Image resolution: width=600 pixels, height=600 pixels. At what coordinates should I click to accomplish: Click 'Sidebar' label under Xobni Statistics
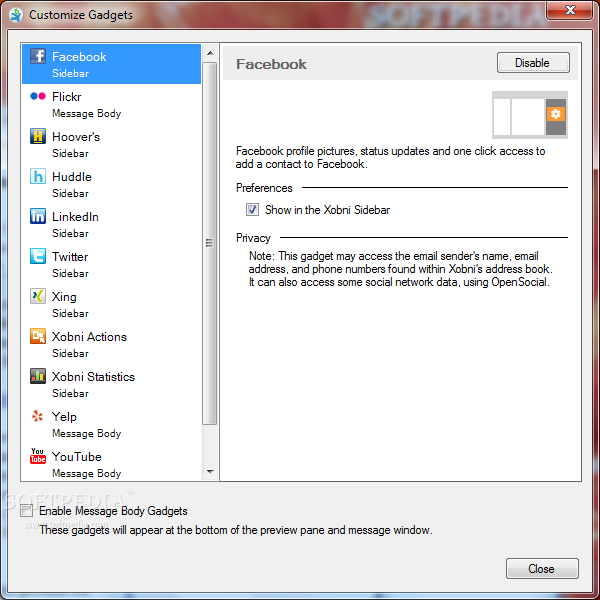(x=70, y=393)
